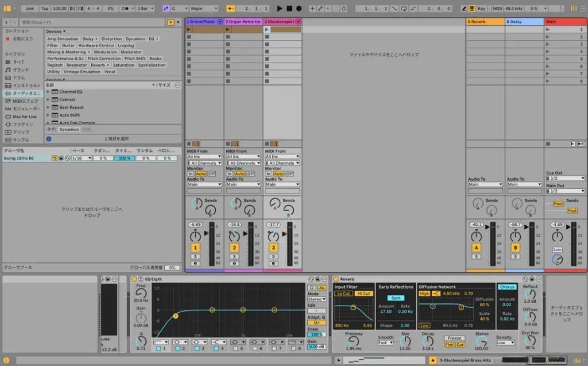588x366 pixels.
Task: Click the MIDI arrangement overdub plus icon
Action: click(312, 8)
